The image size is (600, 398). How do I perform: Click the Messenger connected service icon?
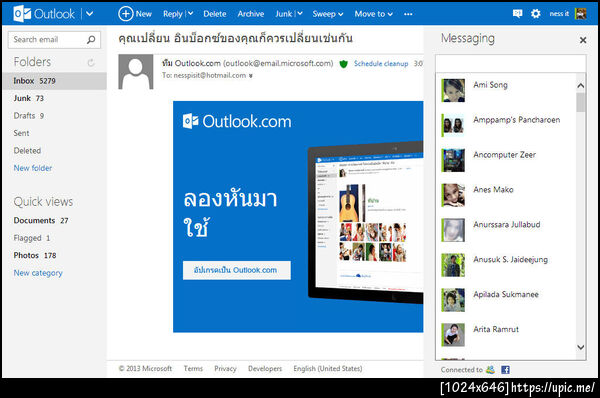491,370
